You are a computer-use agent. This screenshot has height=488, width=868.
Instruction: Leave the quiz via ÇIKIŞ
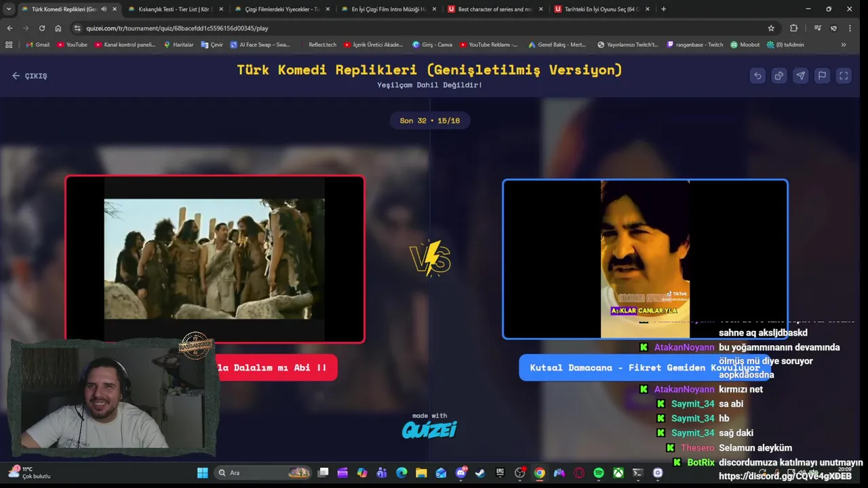30,76
